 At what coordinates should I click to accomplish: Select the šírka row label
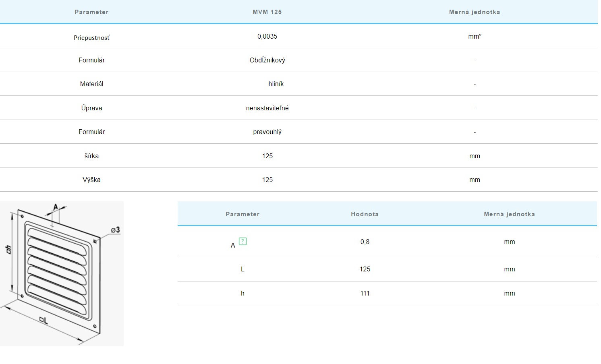[x=91, y=156]
